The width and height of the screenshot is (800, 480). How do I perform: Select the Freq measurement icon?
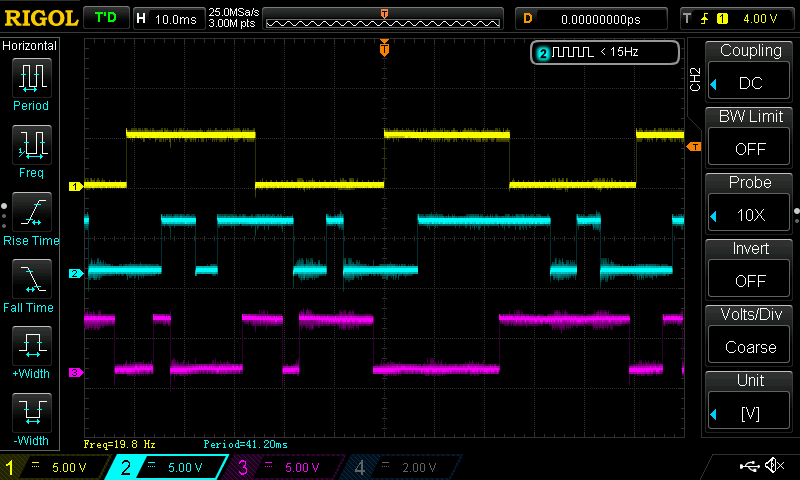pyautogui.click(x=32, y=144)
